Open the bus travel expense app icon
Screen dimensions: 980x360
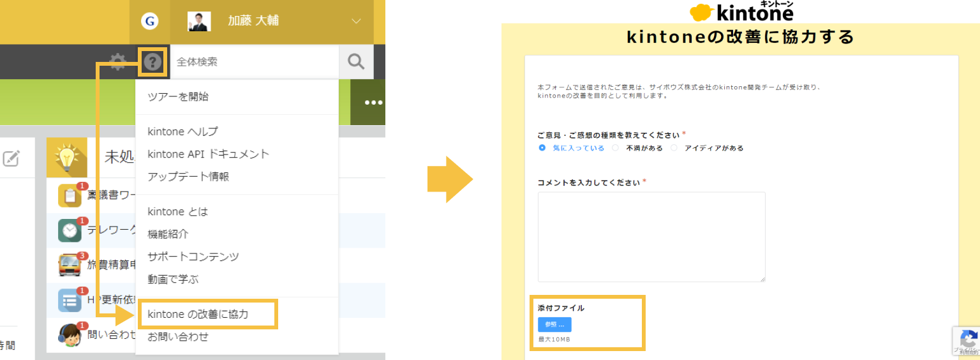click(x=70, y=264)
